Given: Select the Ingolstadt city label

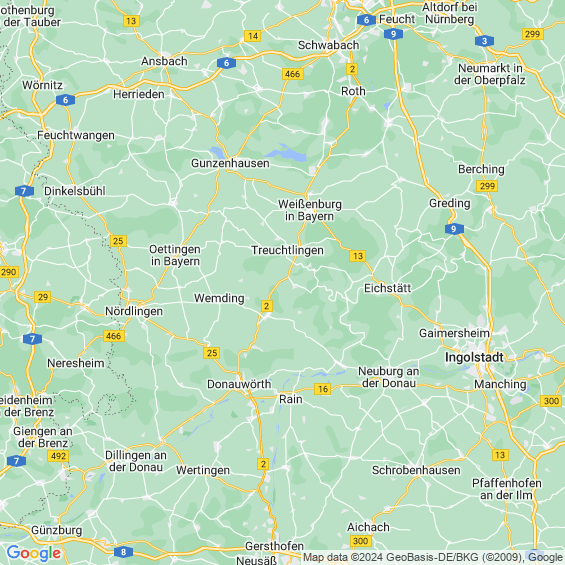Looking at the screenshot, I should pyautogui.click(x=474, y=357).
